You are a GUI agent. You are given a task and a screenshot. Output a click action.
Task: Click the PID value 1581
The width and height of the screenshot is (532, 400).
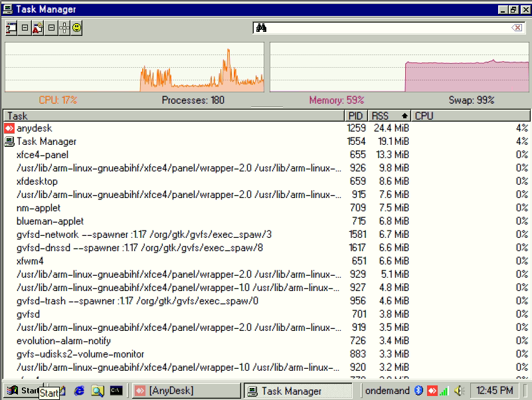(x=357, y=235)
